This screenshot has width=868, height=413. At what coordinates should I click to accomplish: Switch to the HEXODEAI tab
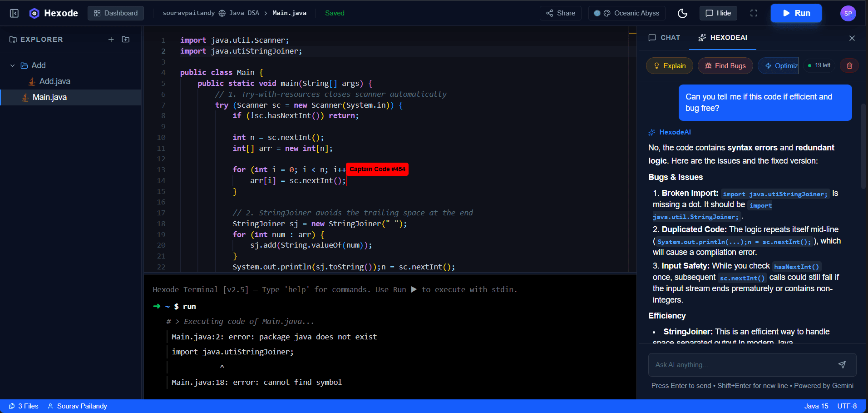point(723,38)
